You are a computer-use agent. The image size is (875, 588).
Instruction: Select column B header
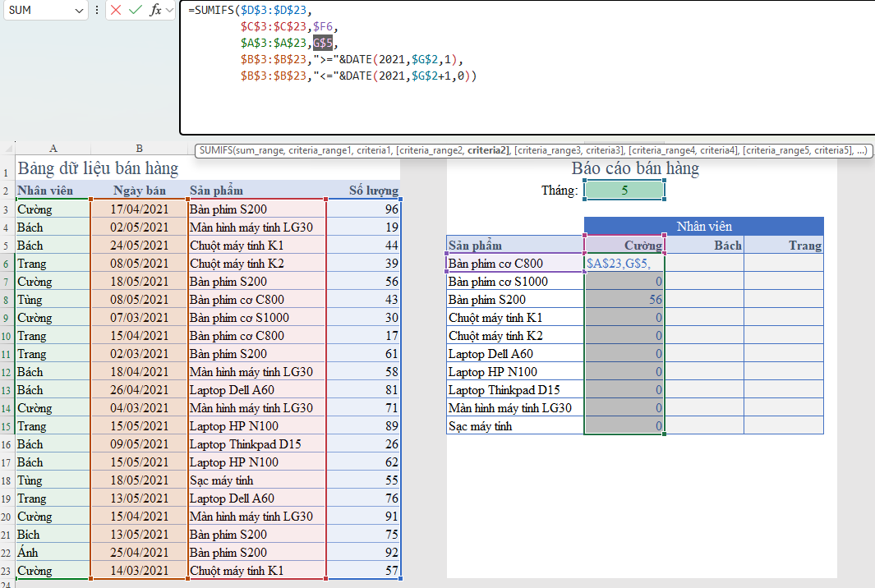coord(139,148)
